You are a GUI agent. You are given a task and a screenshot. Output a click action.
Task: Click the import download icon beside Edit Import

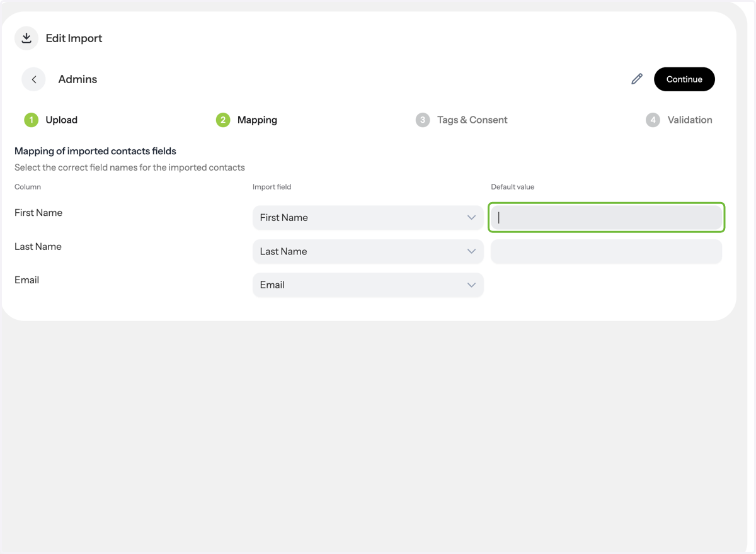point(26,38)
